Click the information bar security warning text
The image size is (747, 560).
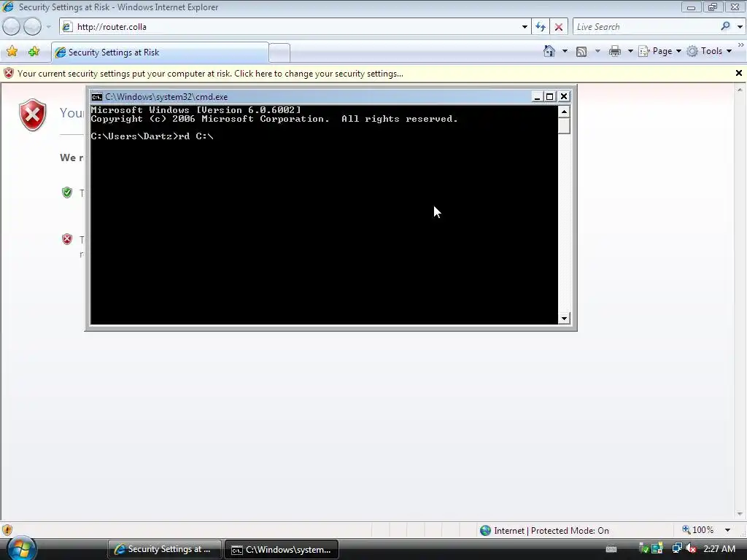[210, 74]
